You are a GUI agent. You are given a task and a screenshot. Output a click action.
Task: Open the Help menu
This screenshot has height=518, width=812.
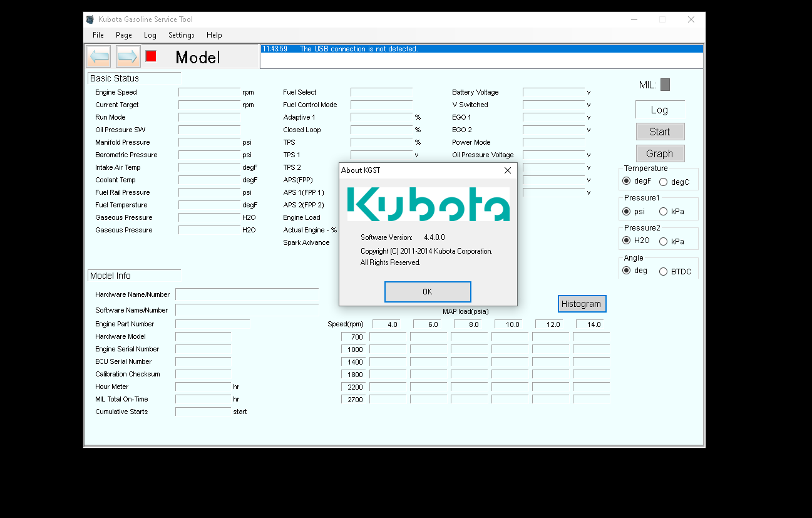click(x=214, y=35)
